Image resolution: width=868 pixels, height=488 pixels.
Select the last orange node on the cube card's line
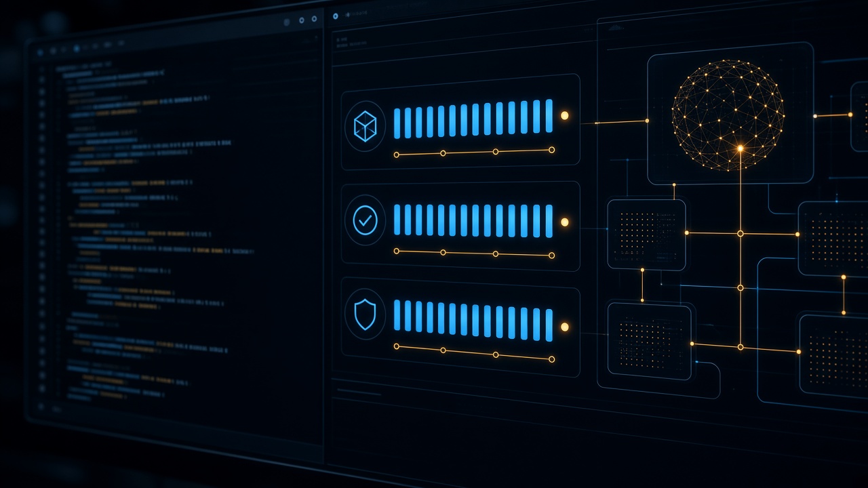click(x=551, y=150)
